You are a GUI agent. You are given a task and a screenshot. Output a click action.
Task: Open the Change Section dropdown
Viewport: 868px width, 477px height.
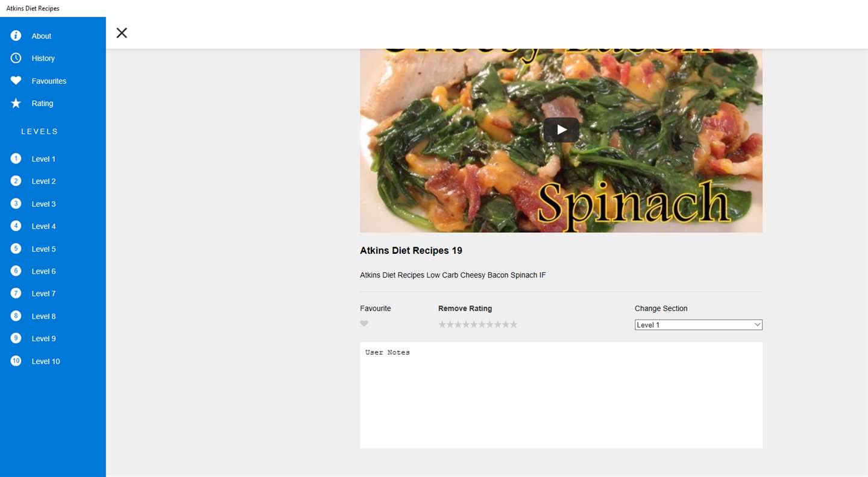699,325
